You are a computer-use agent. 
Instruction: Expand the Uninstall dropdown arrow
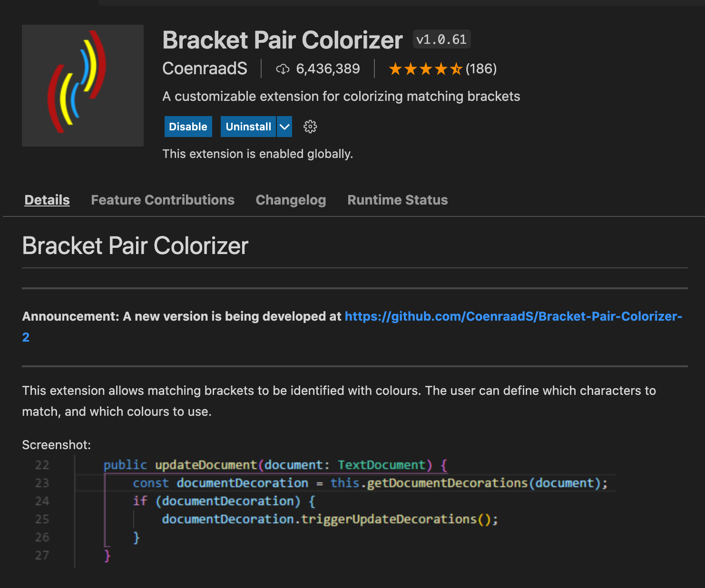pyautogui.click(x=284, y=127)
